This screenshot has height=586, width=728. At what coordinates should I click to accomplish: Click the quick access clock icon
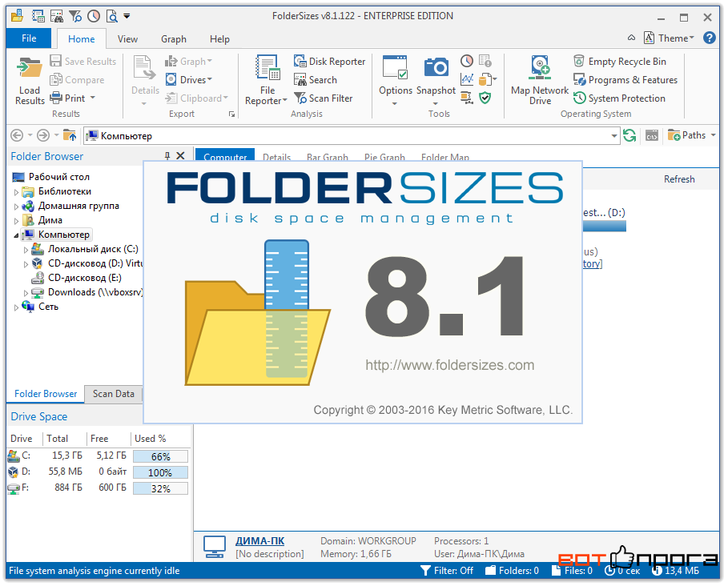coord(94,16)
